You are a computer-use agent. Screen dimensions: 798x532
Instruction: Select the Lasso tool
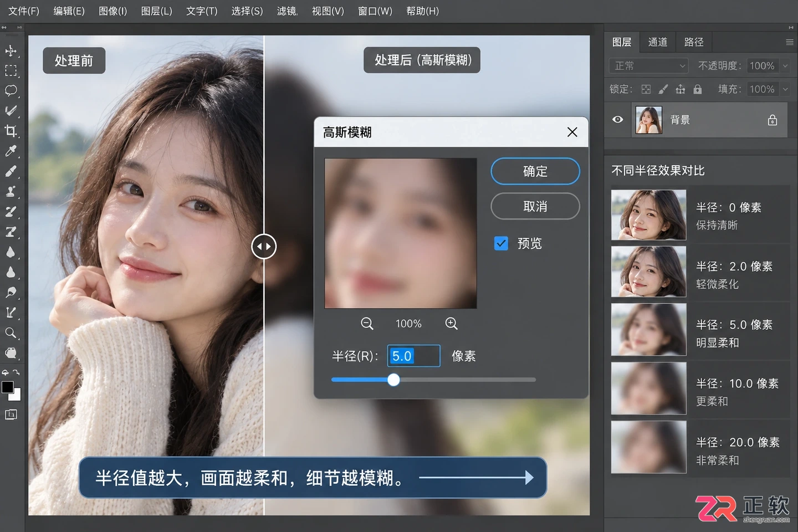point(11,91)
